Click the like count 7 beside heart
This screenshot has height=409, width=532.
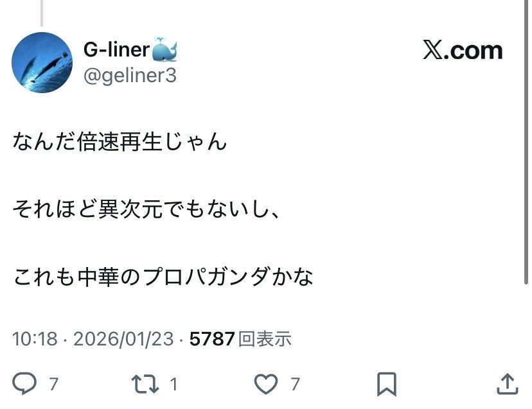(x=295, y=384)
